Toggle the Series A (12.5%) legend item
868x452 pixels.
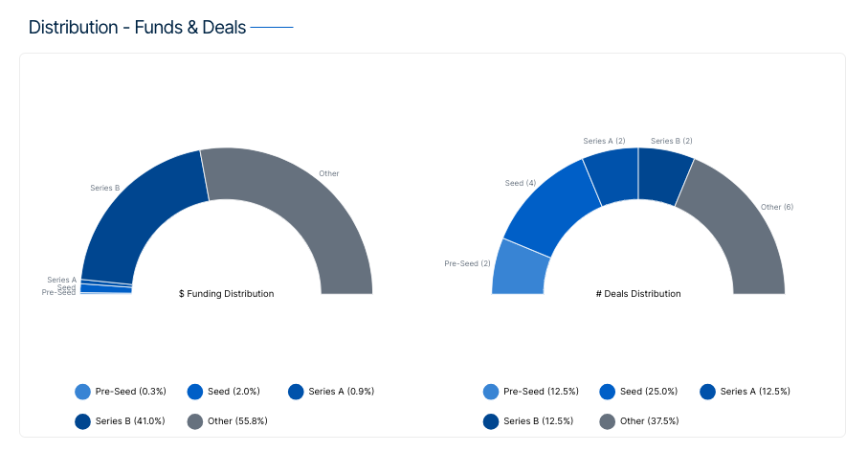pos(746,392)
